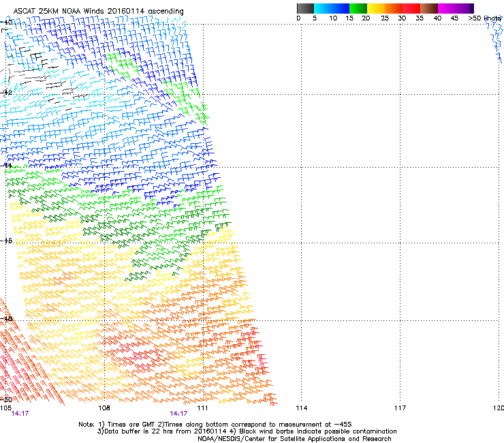Click the purple '14:17' time left of longitude 111
This screenshot has height=443, width=504.
tap(178, 414)
